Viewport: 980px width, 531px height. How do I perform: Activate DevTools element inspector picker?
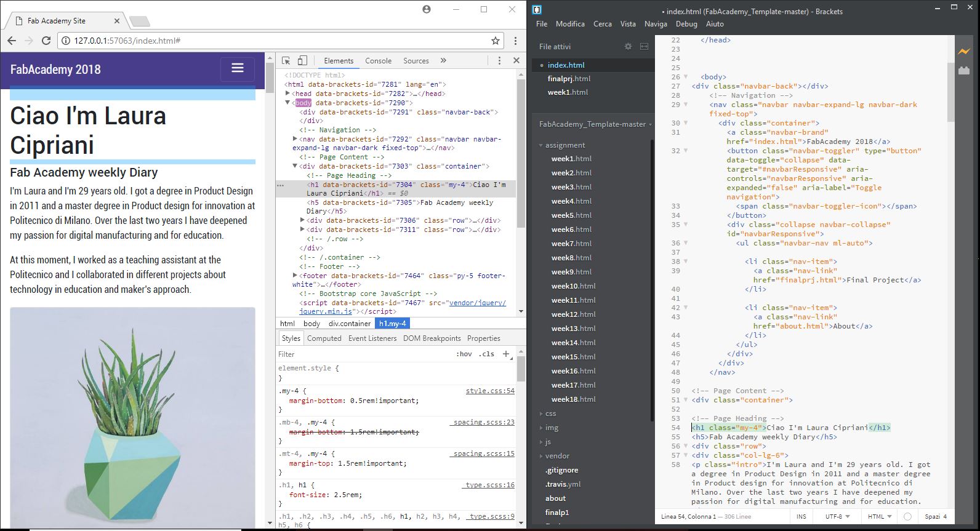pos(286,60)
